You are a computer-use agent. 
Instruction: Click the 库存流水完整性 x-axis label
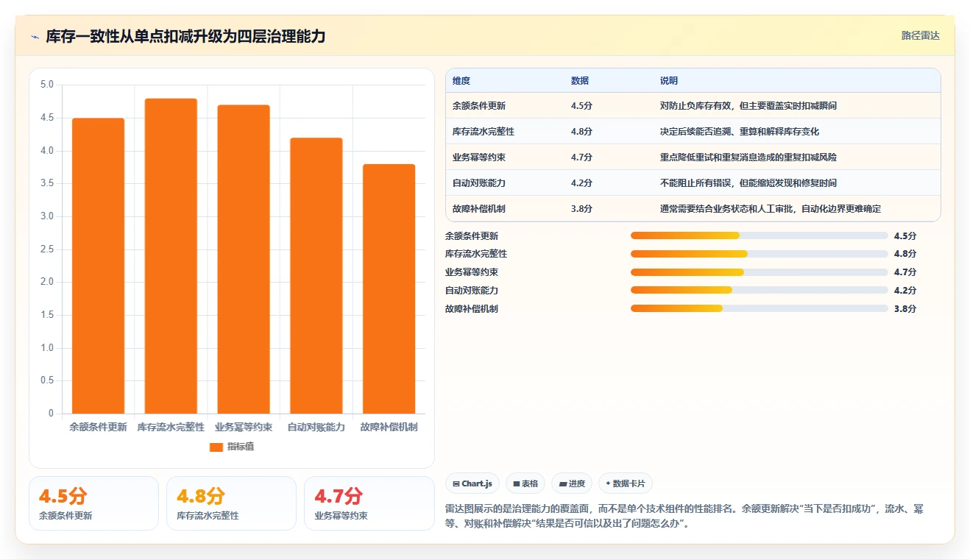point(171,427)
